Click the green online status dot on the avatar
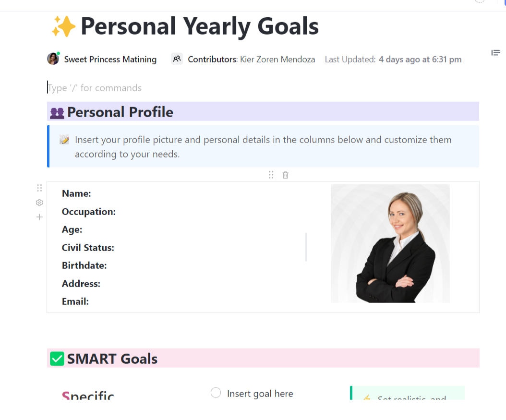 click(58, 54)
